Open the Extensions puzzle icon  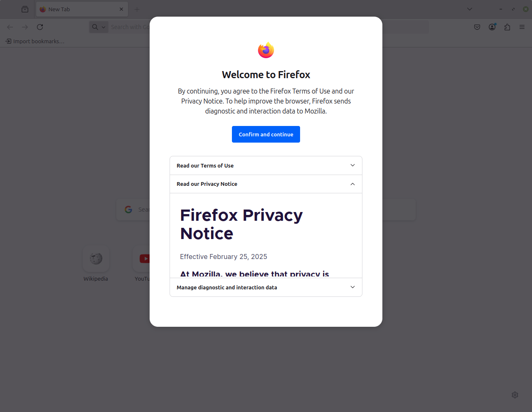click(x=507, y=27)
